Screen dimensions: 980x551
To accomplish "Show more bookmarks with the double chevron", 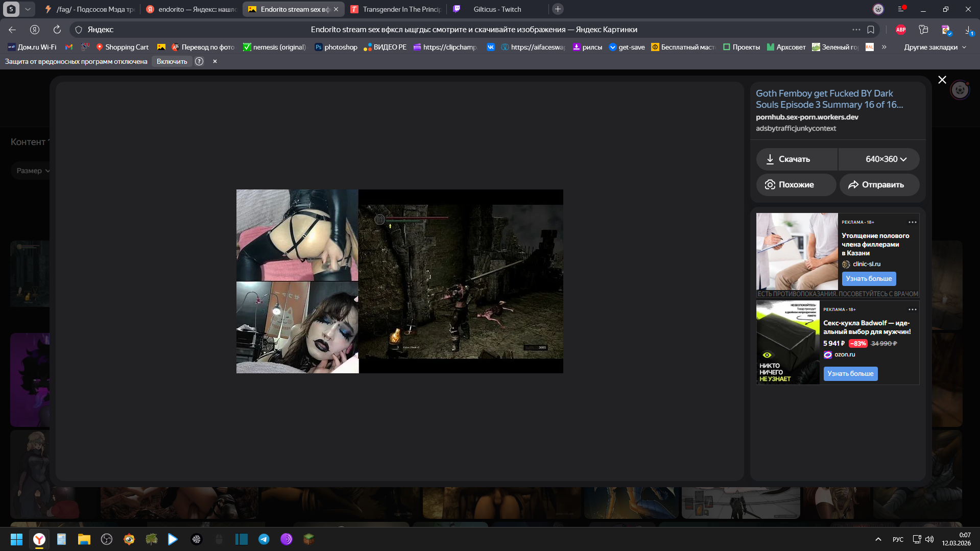I will (884, 47).
